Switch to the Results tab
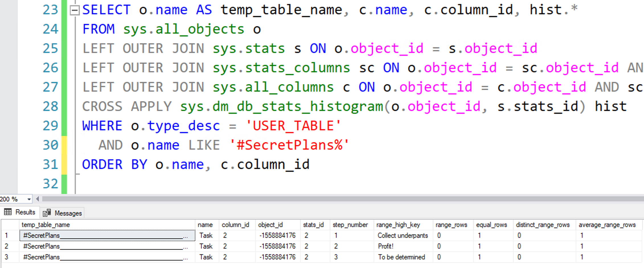 click(19, 212)
